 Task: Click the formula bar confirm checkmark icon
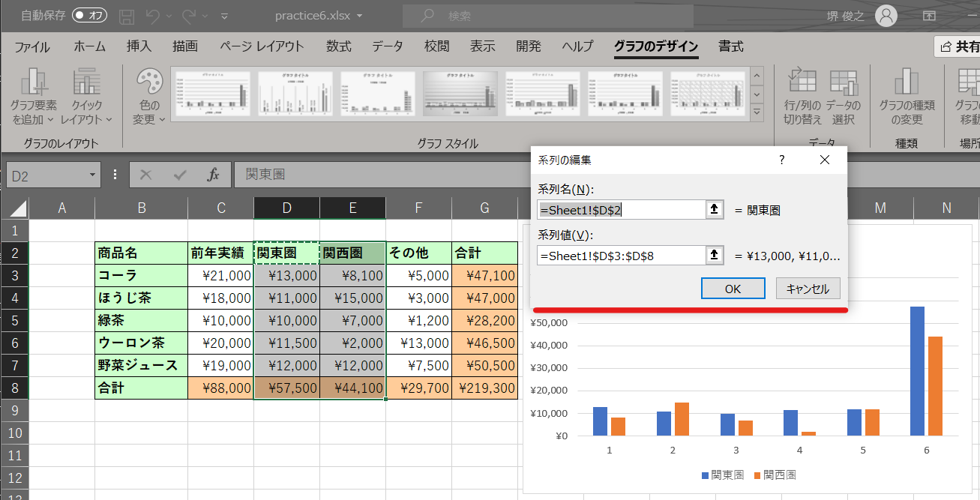(180, 175)
